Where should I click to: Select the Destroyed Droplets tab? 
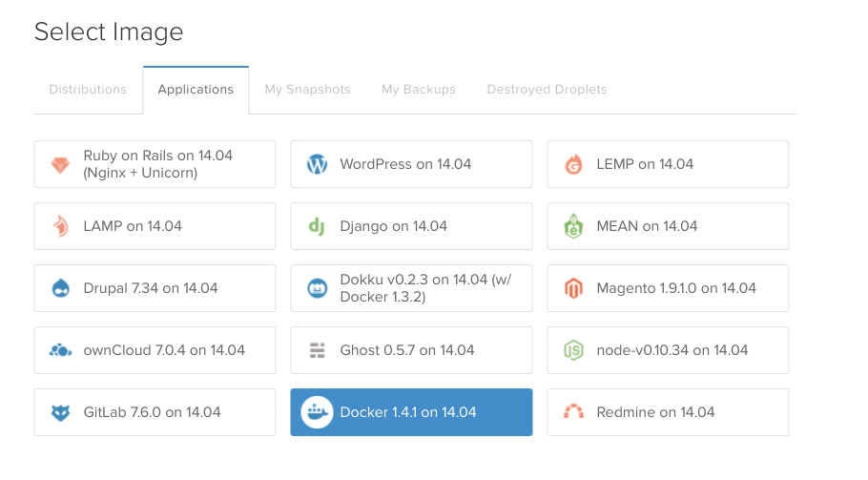[547, 90]
